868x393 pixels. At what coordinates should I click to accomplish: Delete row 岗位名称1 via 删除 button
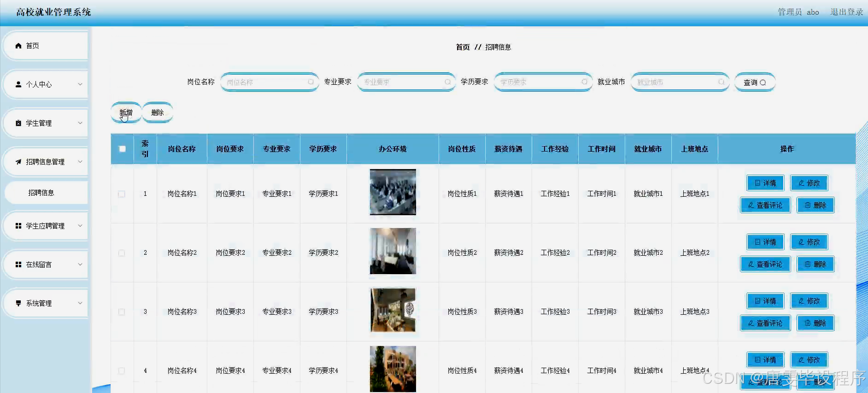(x=815, y=205)
